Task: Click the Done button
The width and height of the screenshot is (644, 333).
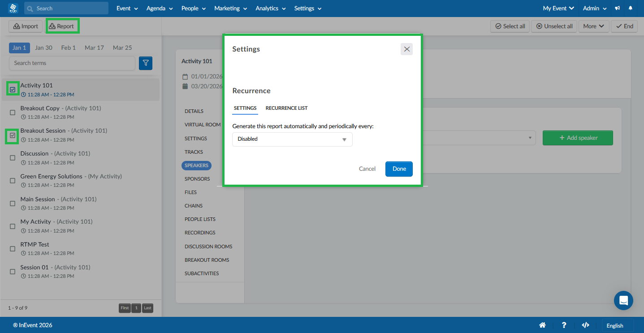Action: [x=399, y=169]
